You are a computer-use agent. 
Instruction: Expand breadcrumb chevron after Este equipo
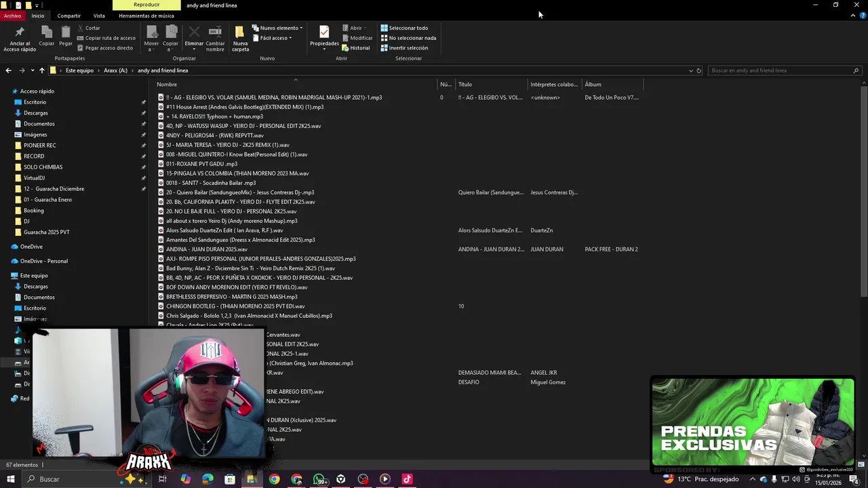99,70
